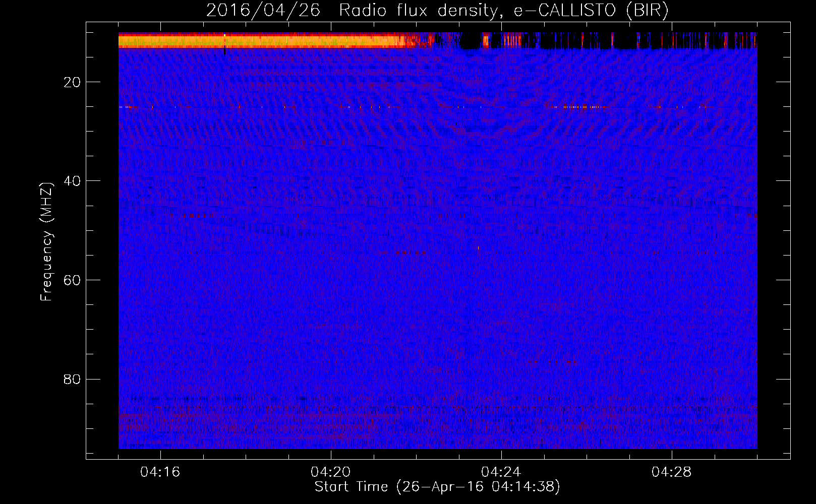816x504 pixels.
Task: Click the plot title '2016/04/26 Radio flux density, e-CALLISTO (BIR)'
Action: pyautogui.click(x=437, y=10)
